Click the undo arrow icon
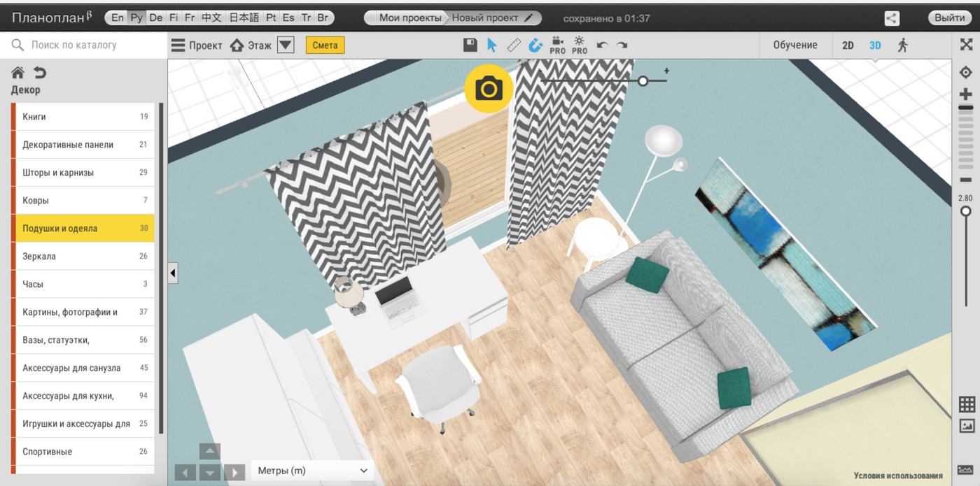 [601, 45]
